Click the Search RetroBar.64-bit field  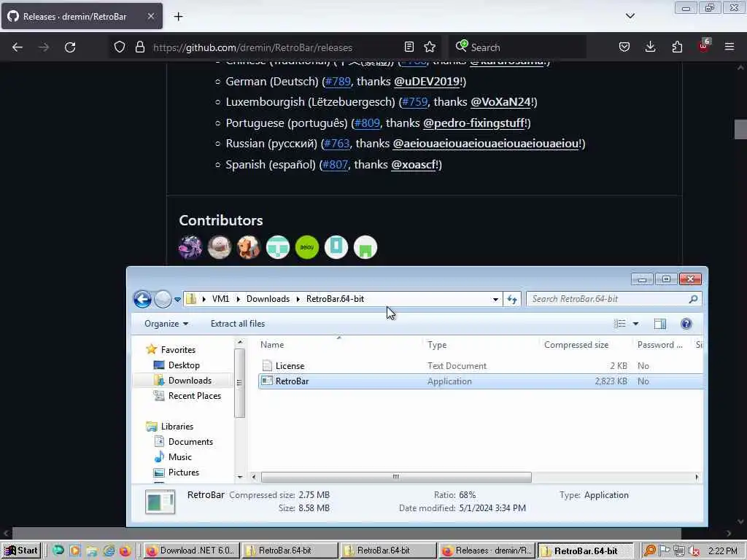click(x=614, y=299)
